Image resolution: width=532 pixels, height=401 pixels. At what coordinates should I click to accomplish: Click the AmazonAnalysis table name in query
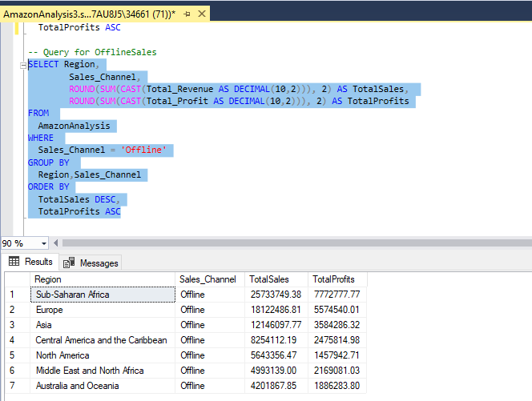pyautogui.click(x=74, y=126)
